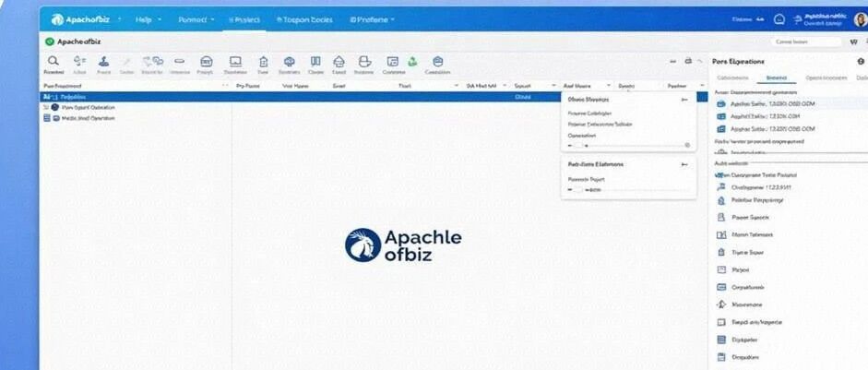Click the flat pill-shaped toolbar icon
Screen dimensions: 868x370
tap(179, 62)
